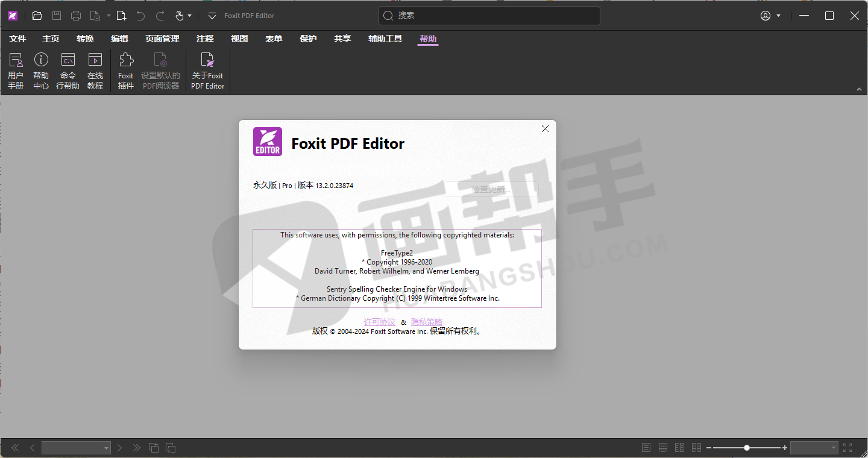Click 关于Foxit PDF Editor button
The image size is (868, 458).
[207, 71]
